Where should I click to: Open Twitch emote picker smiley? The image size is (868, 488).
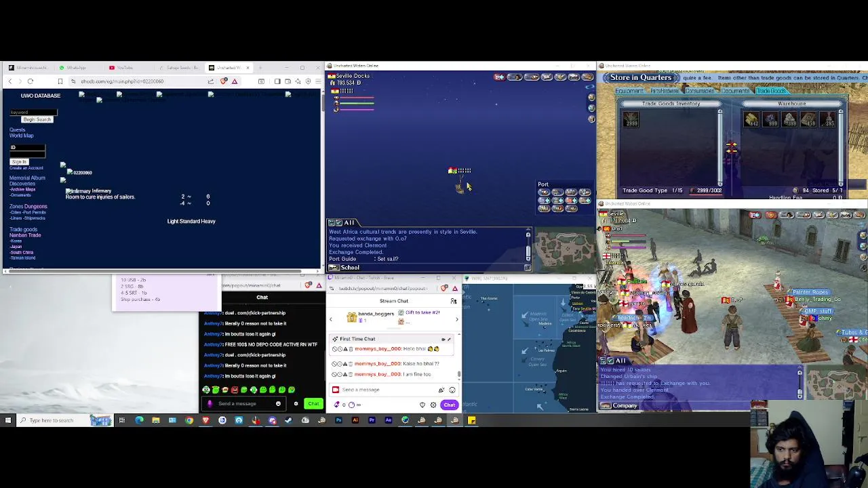tap(452, 390)
